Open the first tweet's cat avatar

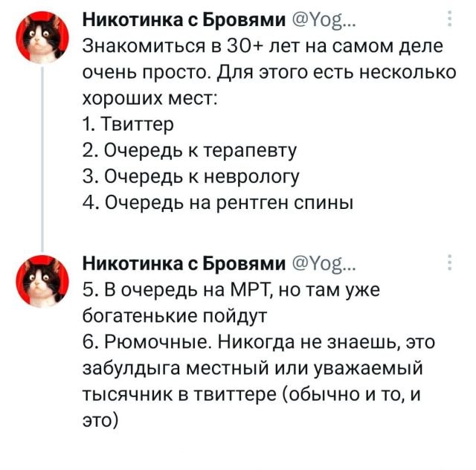point(41,38)
